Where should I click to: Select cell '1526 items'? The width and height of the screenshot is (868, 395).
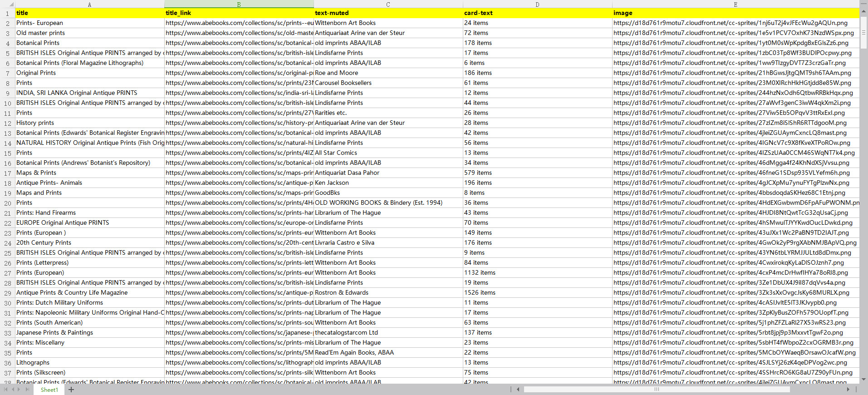pos(537,293)
